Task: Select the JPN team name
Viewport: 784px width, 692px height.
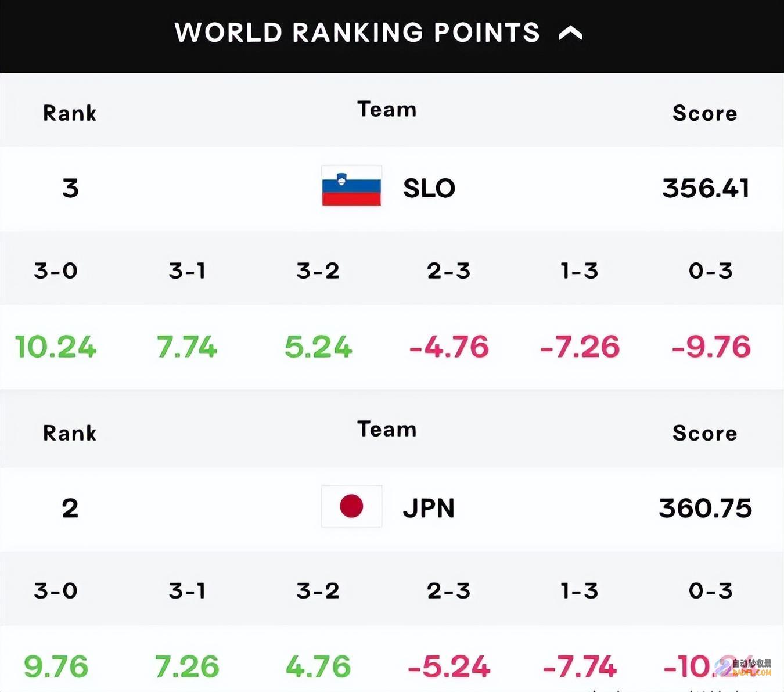Action: click(x=429, y=508)
